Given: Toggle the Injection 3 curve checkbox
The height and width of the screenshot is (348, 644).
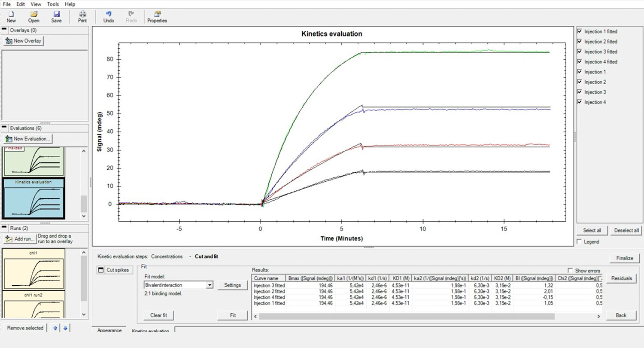Looking at the screenshot, I should pyautogui.click(x=580, y=92).
